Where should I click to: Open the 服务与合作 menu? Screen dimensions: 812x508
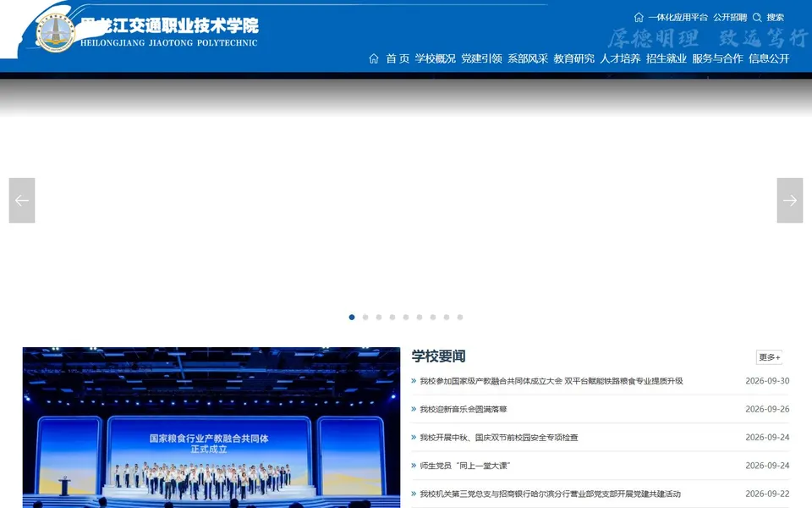718,58
